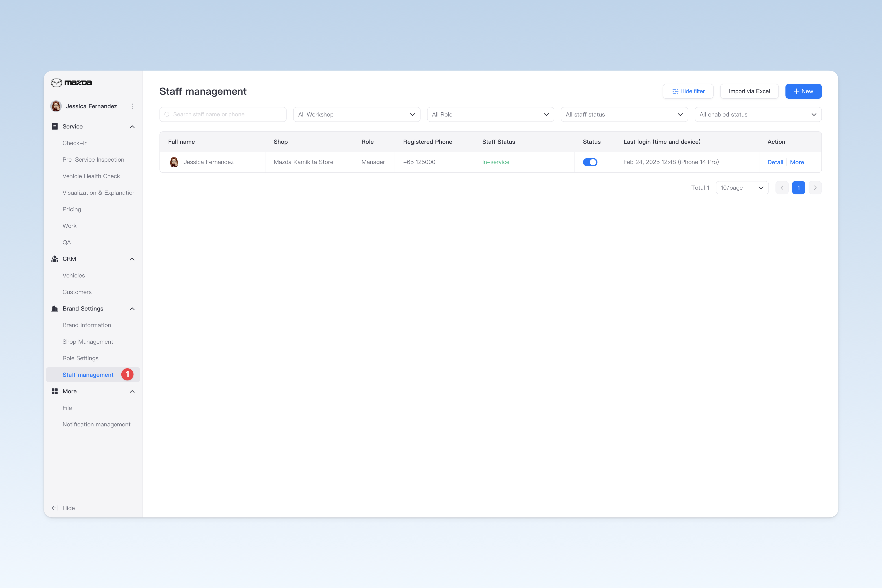
Task: Click Jessica Fernandez's sidebar profile avatar
Action: (56, 106)
